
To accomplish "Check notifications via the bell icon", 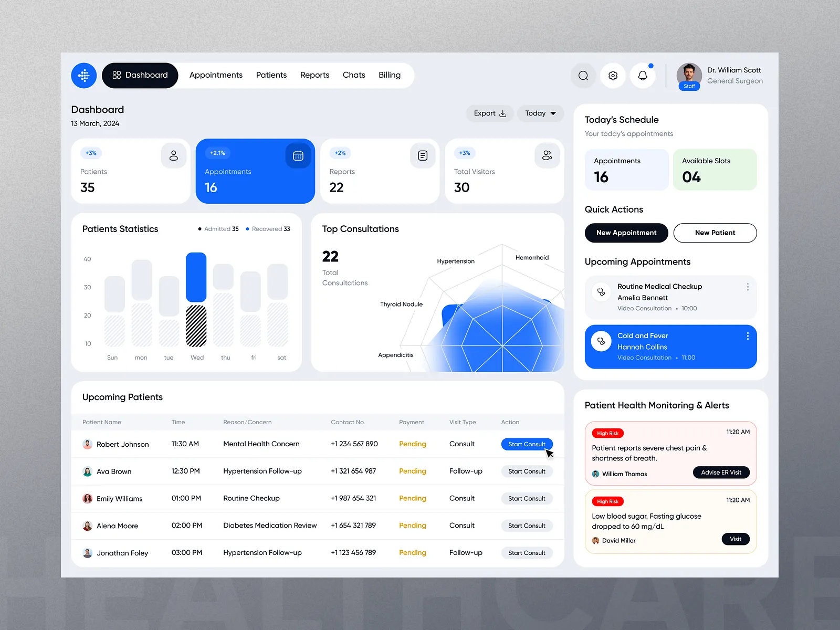I will 643,76.
